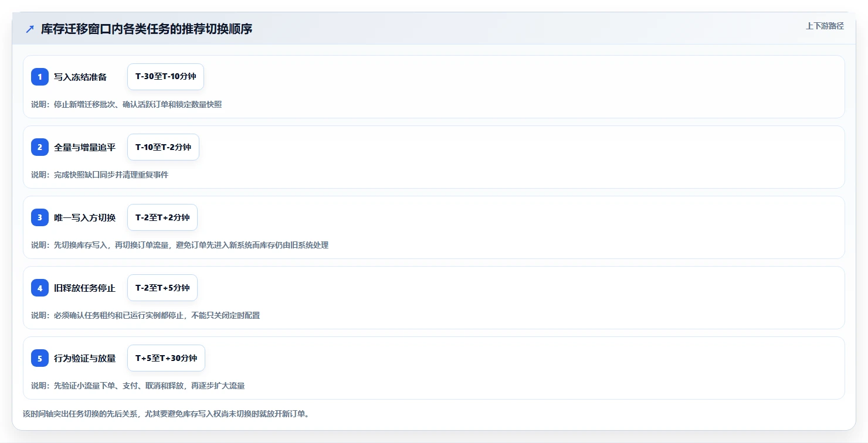
Task: Click the description about 停止新增迁移批次
Action: [x=126, y=104]
